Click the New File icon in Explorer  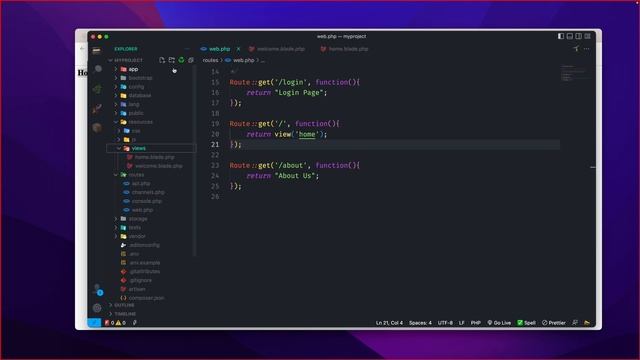click(x=162, y=60)
